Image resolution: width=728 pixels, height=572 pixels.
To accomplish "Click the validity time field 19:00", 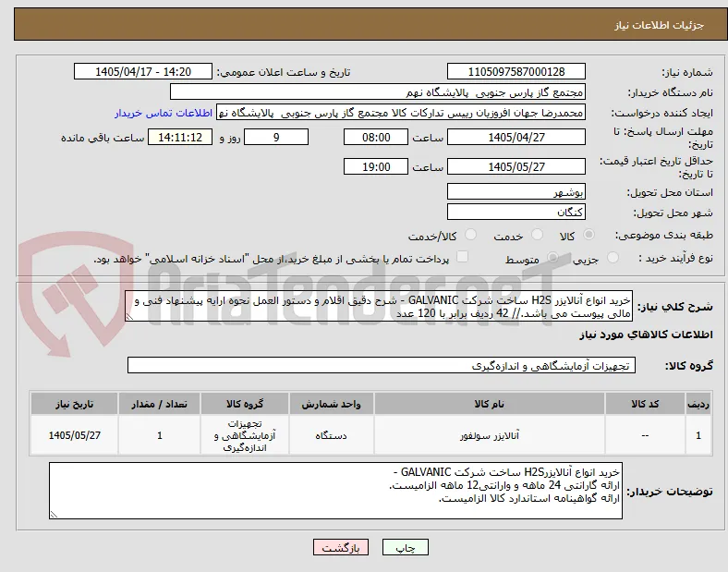I will pos(376,166).
